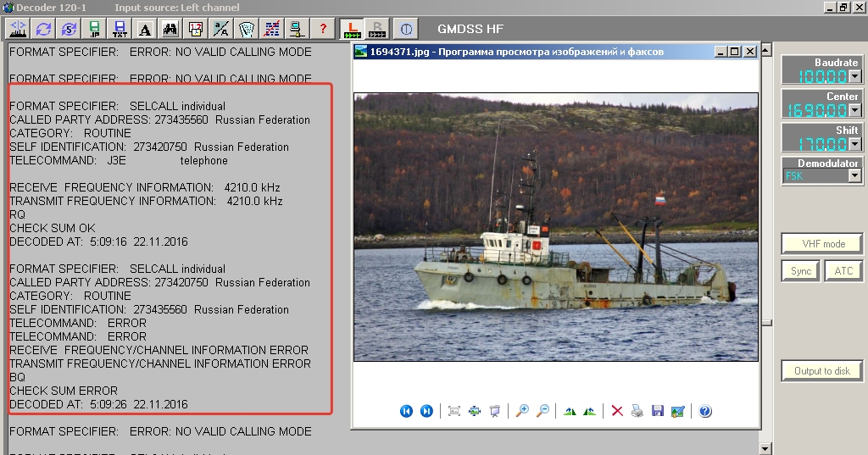Screen dimensions: 868x455
Task: Click the spectrum display icon in toolbar
Action: click(x=19, y=29)
